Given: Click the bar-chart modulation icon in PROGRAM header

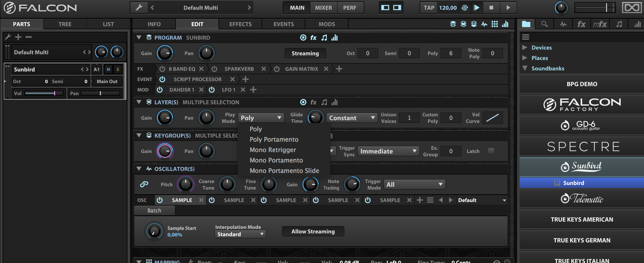Looking at the screenshot, I should coord(334,38).
